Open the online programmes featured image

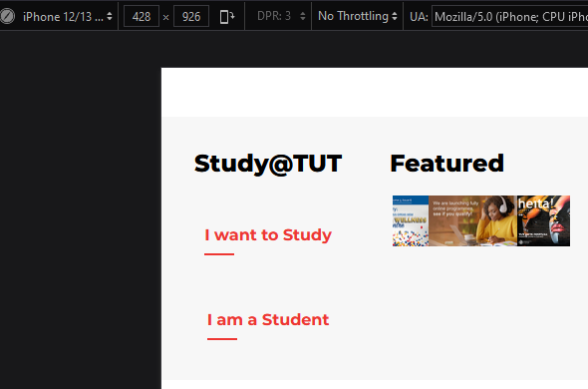472,220
